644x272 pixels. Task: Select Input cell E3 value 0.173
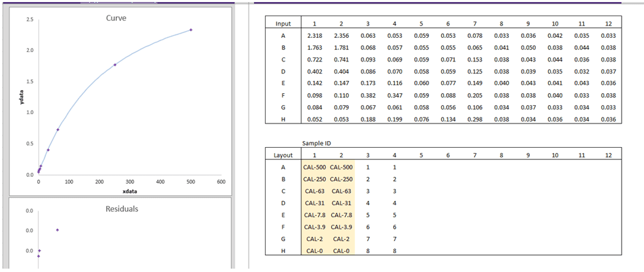click(x=368, y=84)
